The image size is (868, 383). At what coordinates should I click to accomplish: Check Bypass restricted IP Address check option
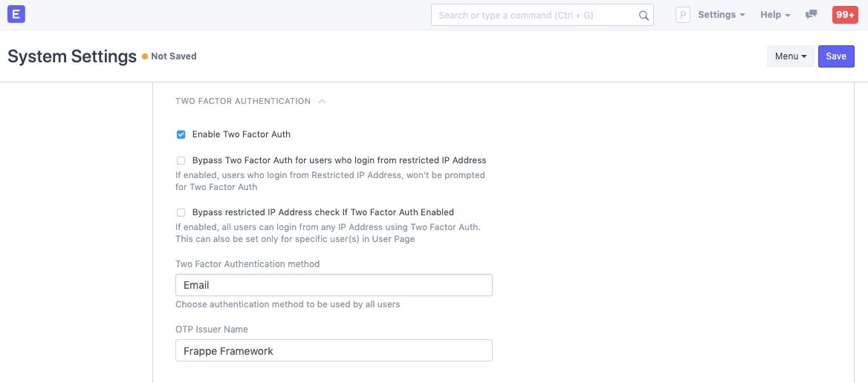point(181,212)
